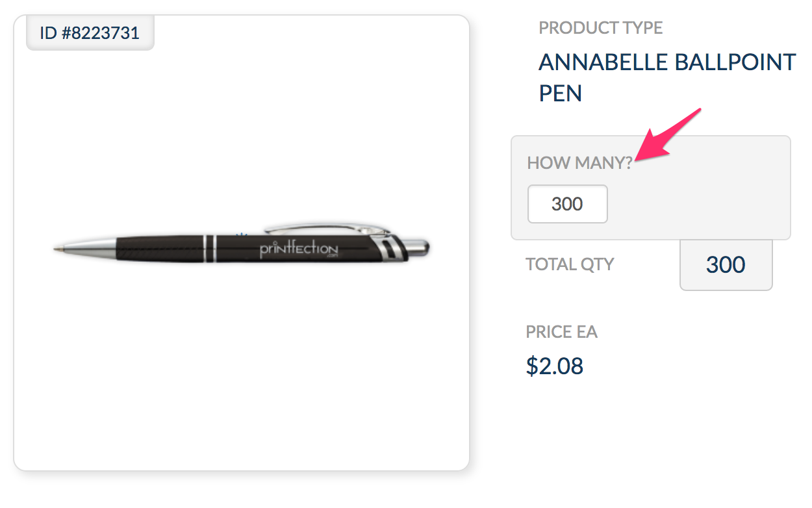Click the HOW MANY? label

(579, 162)
